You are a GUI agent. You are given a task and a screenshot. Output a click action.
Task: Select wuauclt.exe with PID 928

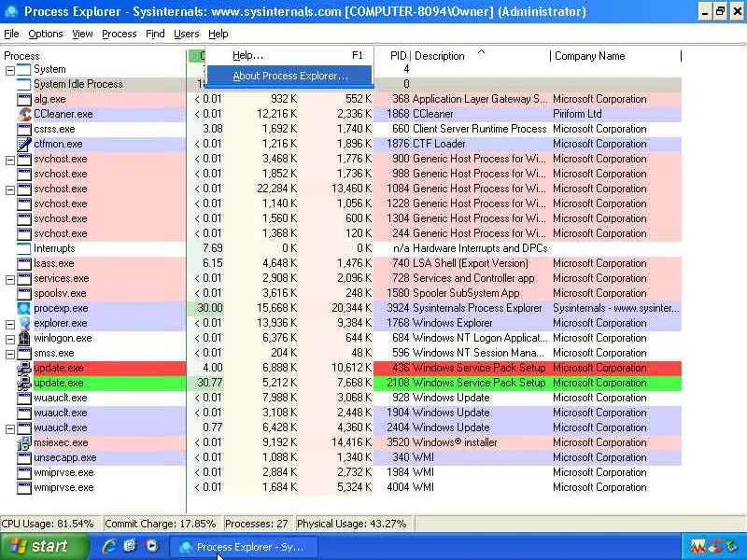(x=342, y=398)
